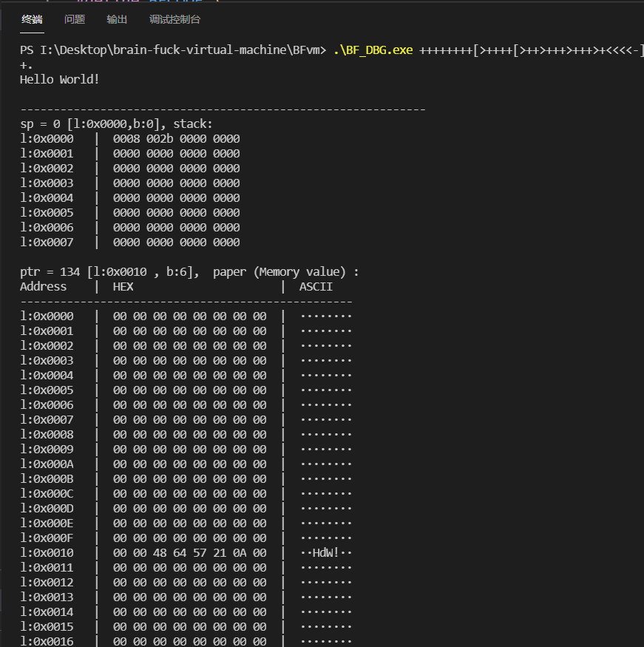Click the 'sp = 0 [l:0x0000,b:0], stack:' line
The height and width of the screenshot is (647, 644).
point(116,123)
